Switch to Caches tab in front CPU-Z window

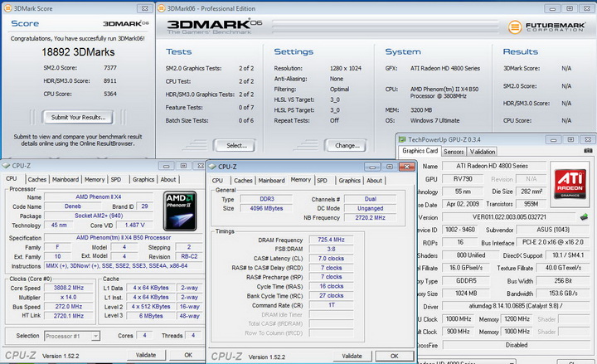pyautogui.click(x=243, y=181)
